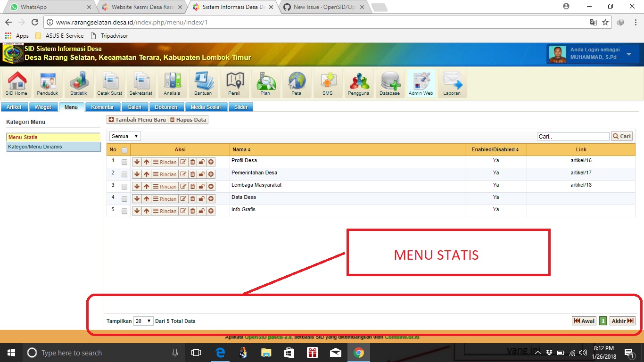
Task: Click plus icon on Data Desa row
Action: (x=211, y=198)
